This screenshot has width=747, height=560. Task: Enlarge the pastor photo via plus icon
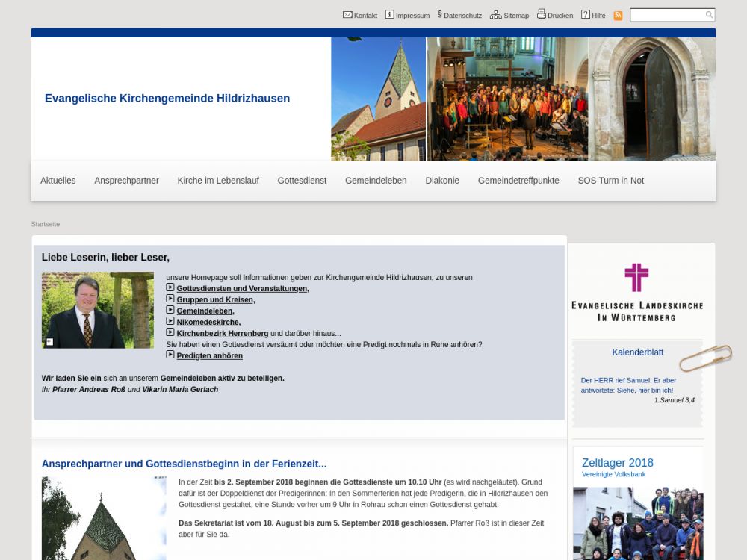click(49, 342)
